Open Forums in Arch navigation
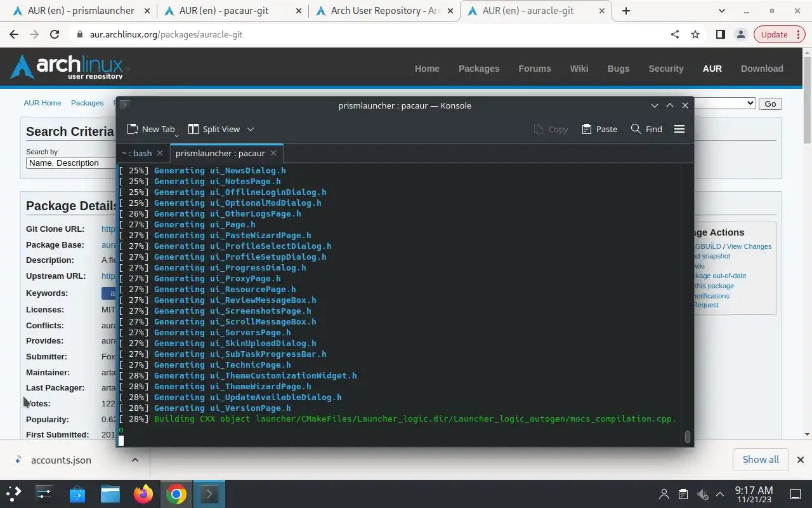812x508 pixels. pyautogui.click(x=535, y=69)
